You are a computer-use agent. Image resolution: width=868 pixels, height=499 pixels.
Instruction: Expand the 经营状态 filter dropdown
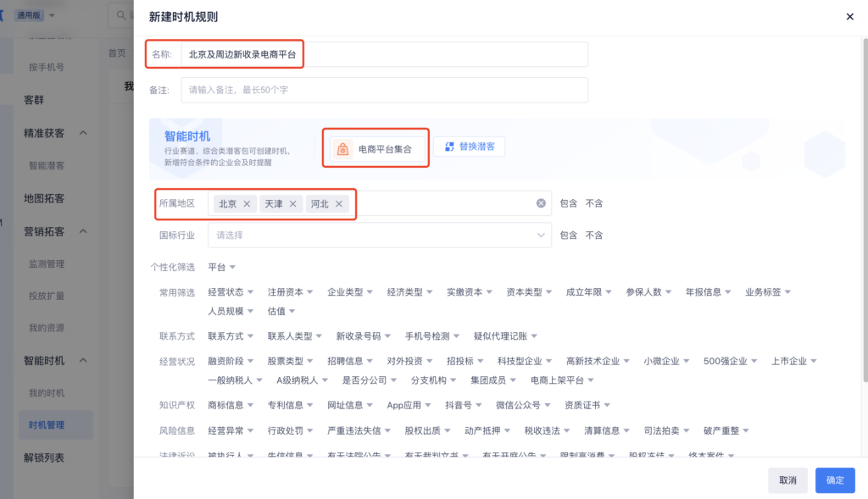click(230, 292)
